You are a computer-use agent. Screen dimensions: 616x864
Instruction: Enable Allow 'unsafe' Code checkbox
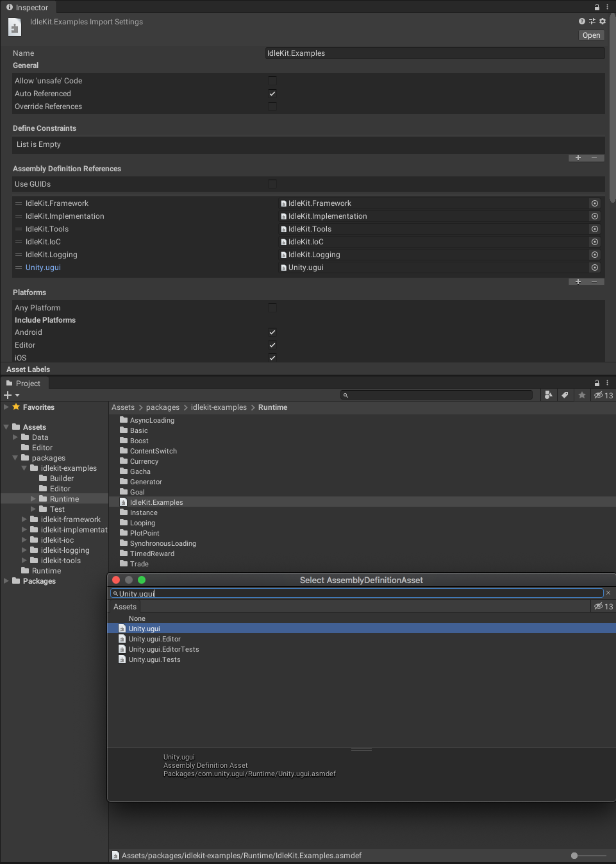click(x=272, y=81)
